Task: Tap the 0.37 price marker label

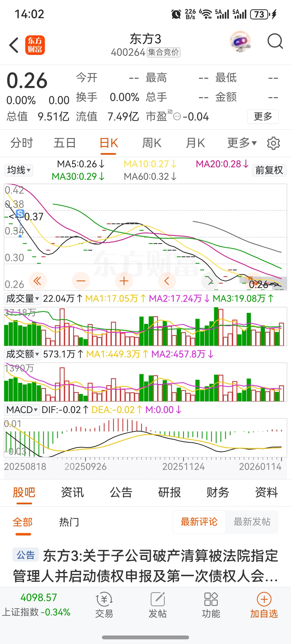Action: pyautogui.click(x=34, y=217)
